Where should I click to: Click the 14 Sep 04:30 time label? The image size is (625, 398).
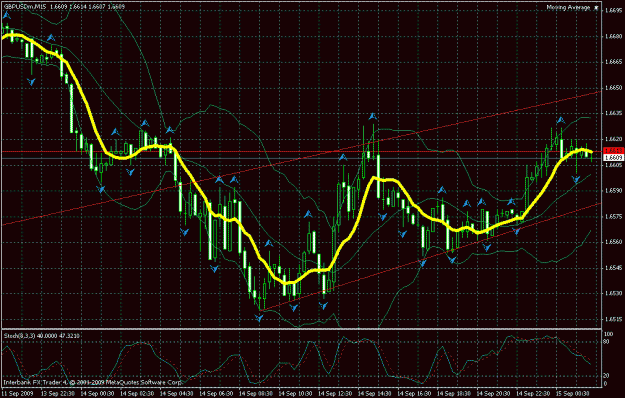pyautogui.click(x=177, y=393)
